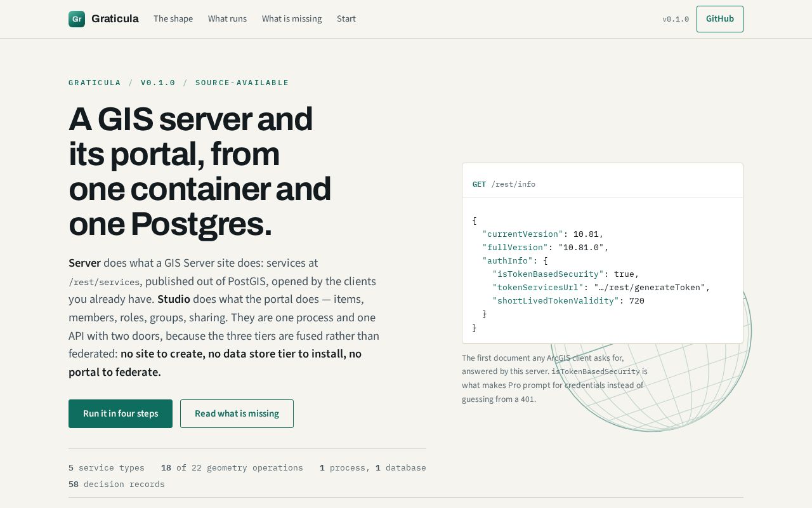Jump to the Start nav item
Image resolution: width=812 pixels, height=508 pixels.
[346, 19]
